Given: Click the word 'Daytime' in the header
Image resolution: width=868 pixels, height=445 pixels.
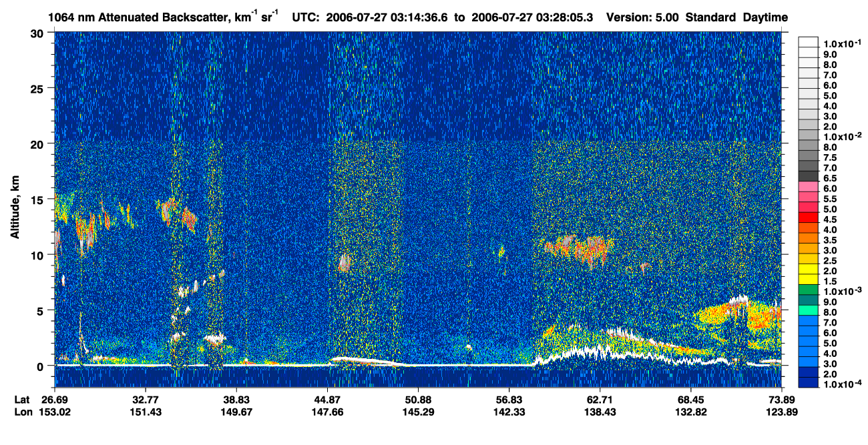Looking at the screenshot, I should [x=765, y=17].
